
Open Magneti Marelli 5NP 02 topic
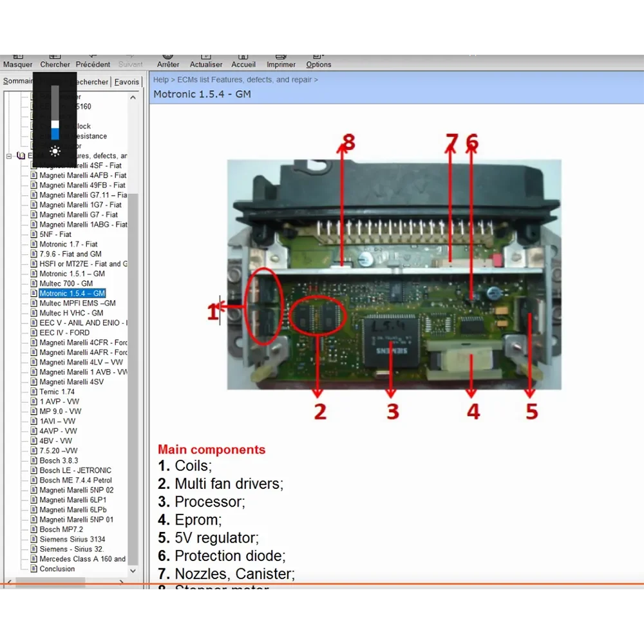77,490
